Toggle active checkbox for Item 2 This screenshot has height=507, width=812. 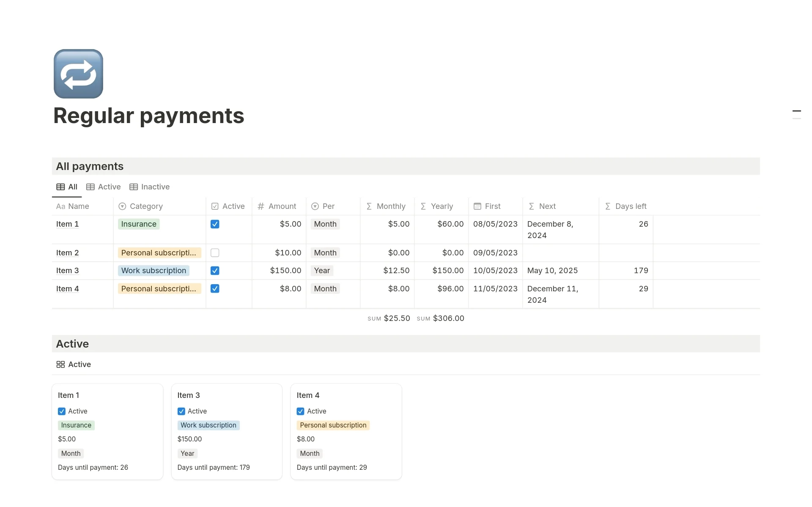click(x=215, y=252)
